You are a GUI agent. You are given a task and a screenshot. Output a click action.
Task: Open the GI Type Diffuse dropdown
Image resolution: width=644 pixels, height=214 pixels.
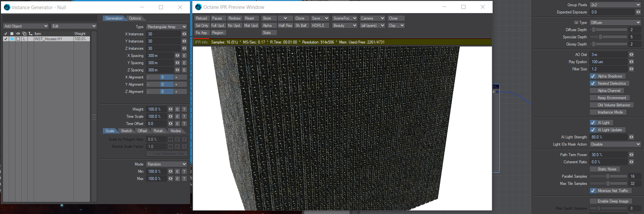coord(615,23)
